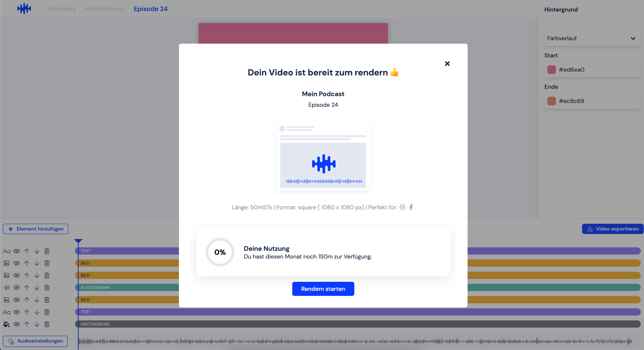Move the AUDIOGRAMM layer up using the arrow

point(27,288)
